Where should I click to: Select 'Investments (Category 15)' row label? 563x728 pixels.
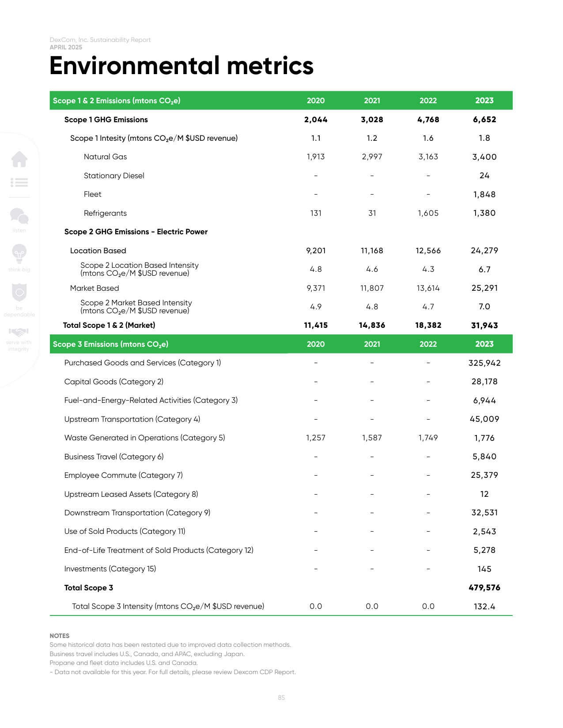click(110, 569)
